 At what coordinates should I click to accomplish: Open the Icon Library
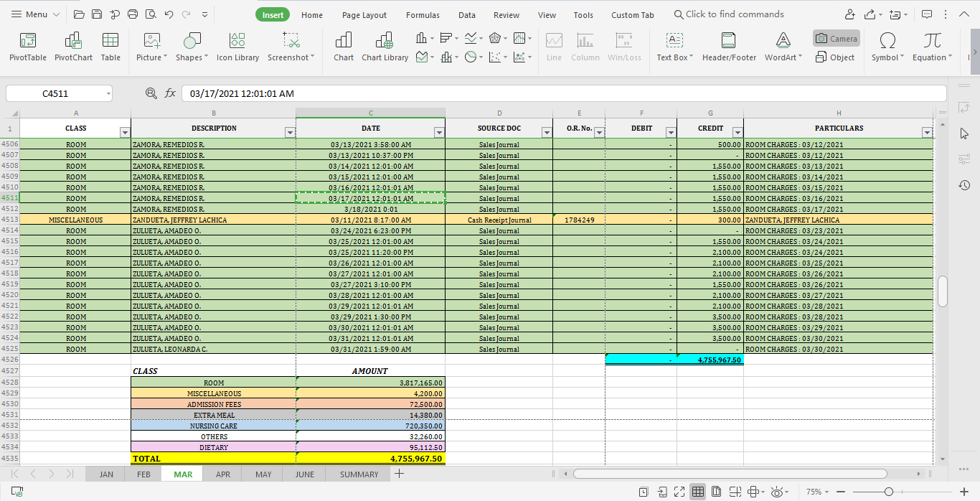pos(237,47)
